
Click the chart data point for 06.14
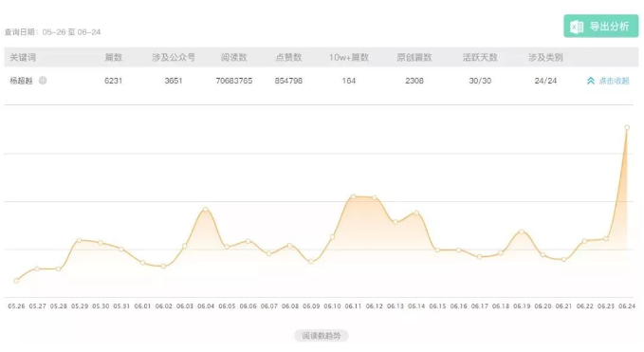click(x=416, y=213)
